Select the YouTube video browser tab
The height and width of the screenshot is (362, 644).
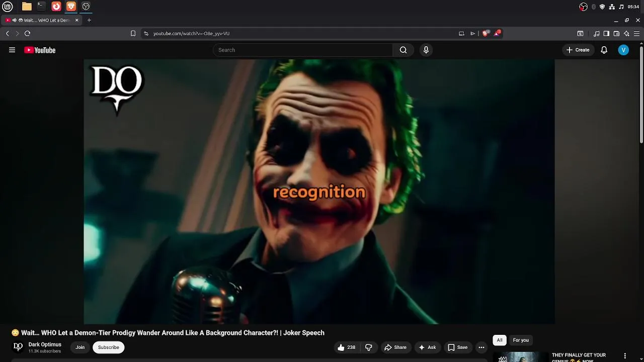pyautogui.click(x=42, y=20)
